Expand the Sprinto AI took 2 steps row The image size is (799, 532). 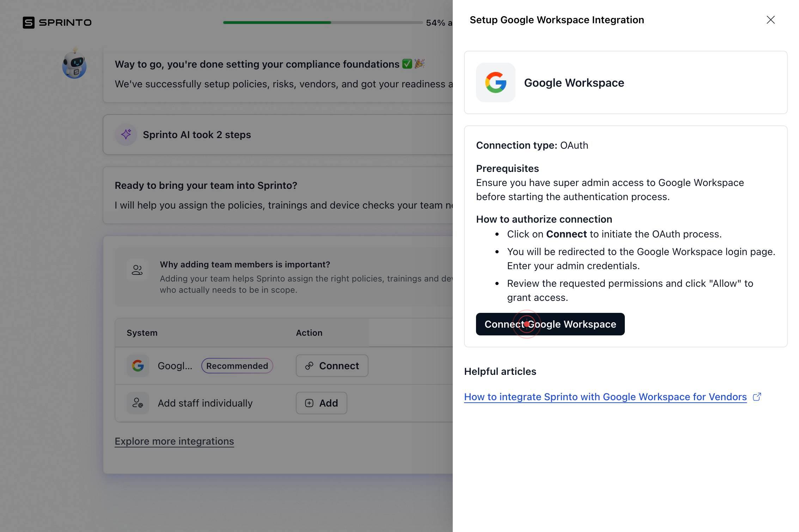coord(278,135)
